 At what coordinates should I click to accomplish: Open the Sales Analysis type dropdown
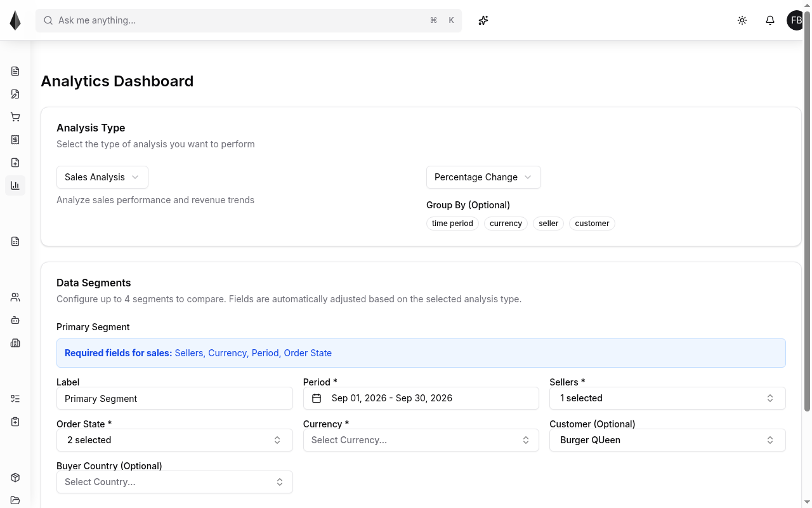[x=102, y=177]
